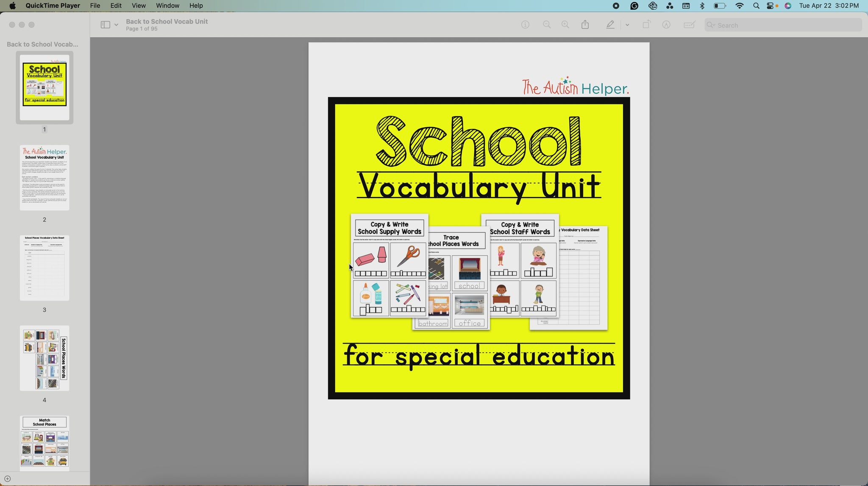868x486 pixels.
Task: Click the Inspector info icon
Action: pyautogui.click(x=525, y=25)
